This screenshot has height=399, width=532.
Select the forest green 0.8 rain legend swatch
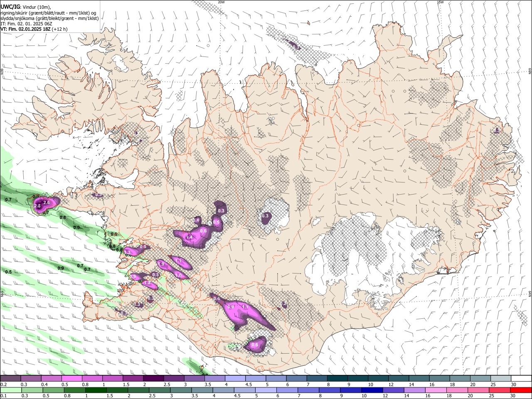[x=74, y=390]
